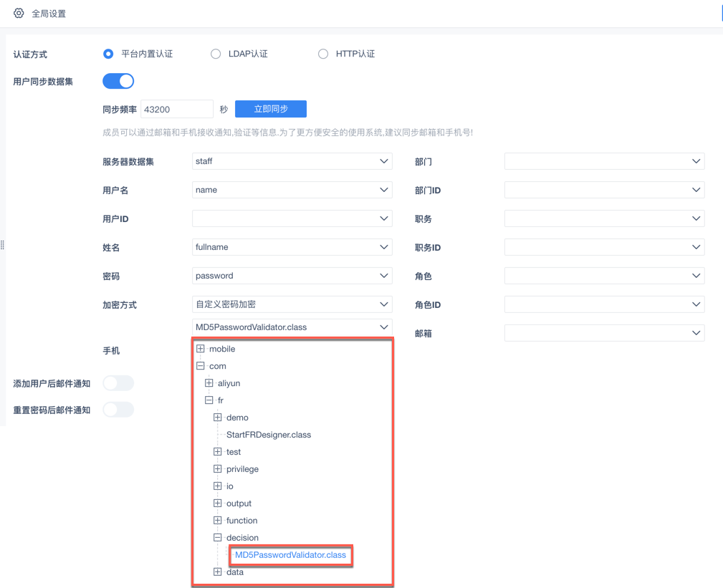
Task: Open the MD5PasswordValidator.class combo box
Action: 292,327
